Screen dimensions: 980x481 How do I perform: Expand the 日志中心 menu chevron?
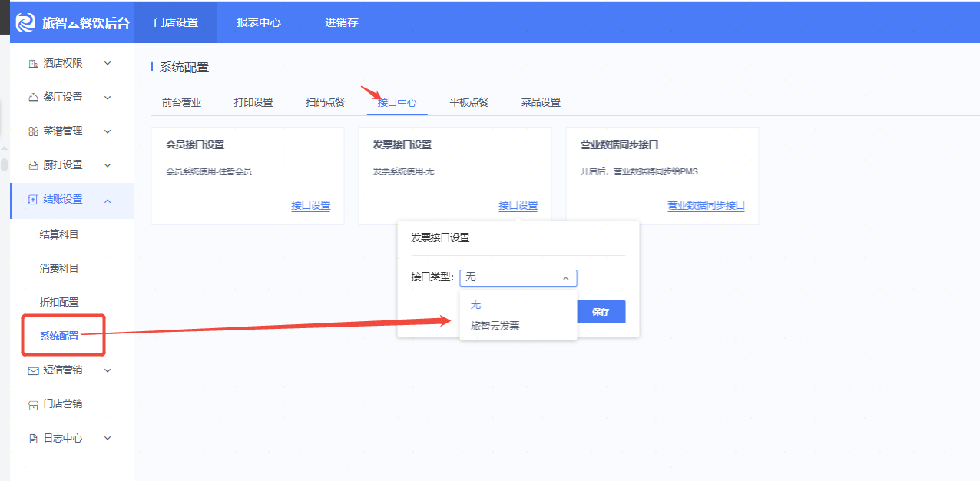(108, 439)
